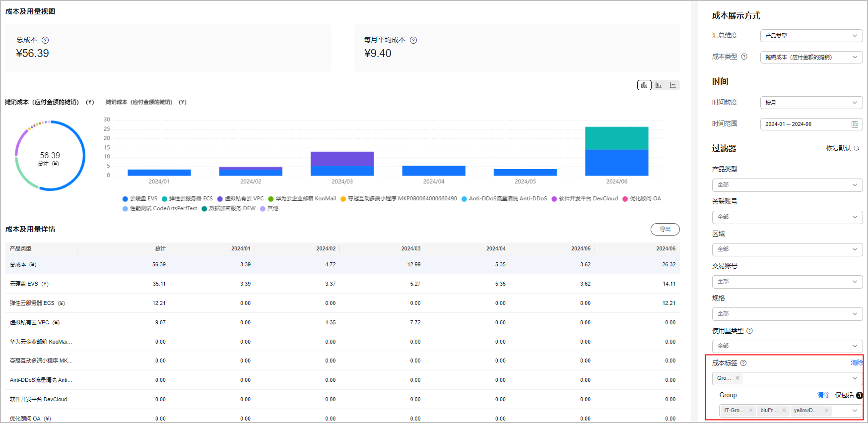The width and height of the screenshot is (868, 423).
Task: Click the 华为云企业邮箱 KooMai... row label
Action: pos(41,342)
